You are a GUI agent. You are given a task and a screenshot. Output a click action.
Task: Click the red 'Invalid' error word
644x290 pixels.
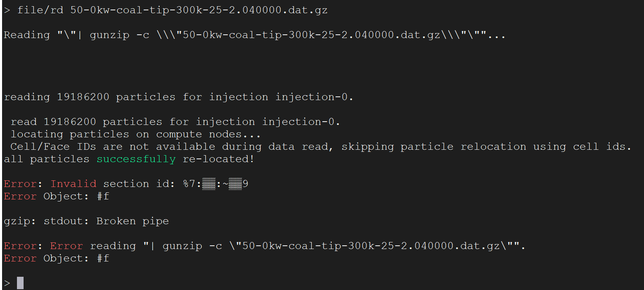click(73, 184)
